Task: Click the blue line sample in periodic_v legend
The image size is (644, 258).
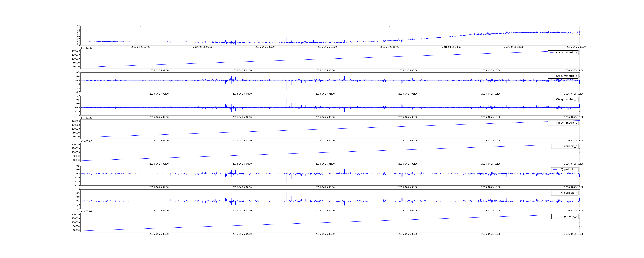Action: pos(555,216)
